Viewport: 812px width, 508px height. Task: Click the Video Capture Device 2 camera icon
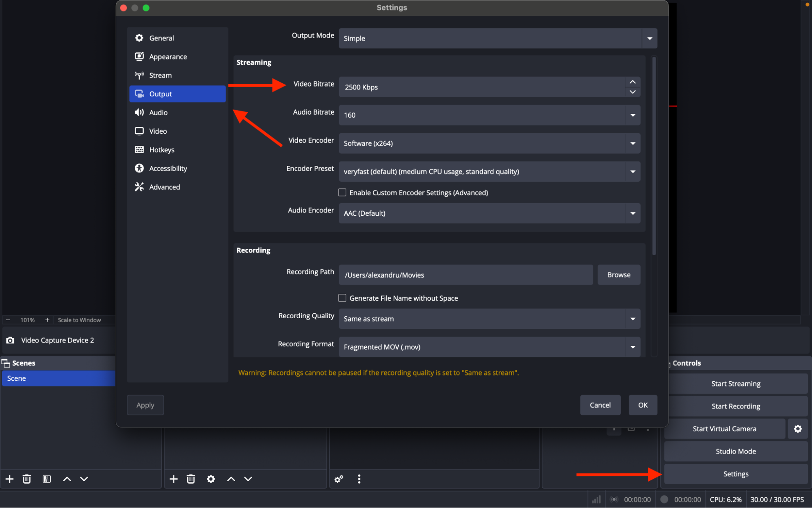click(x=10, y=340)
